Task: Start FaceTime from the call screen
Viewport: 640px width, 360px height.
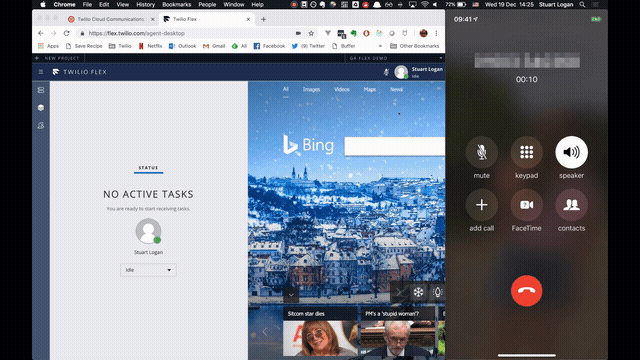Action: (527, 205)
